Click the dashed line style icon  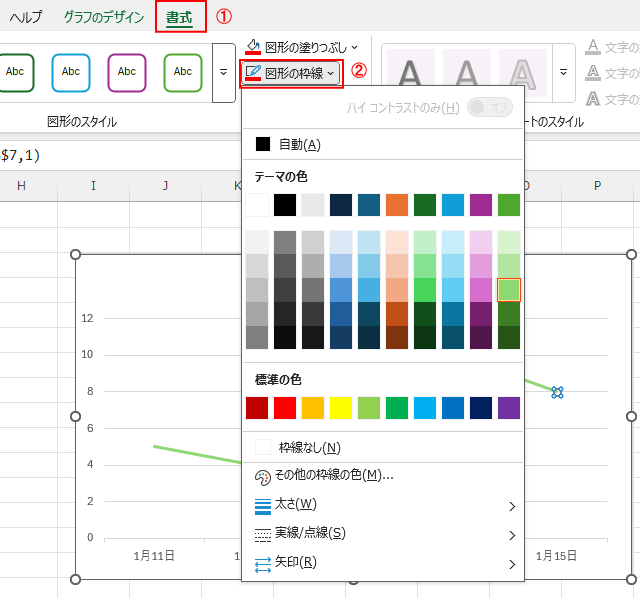coord(262,536)
